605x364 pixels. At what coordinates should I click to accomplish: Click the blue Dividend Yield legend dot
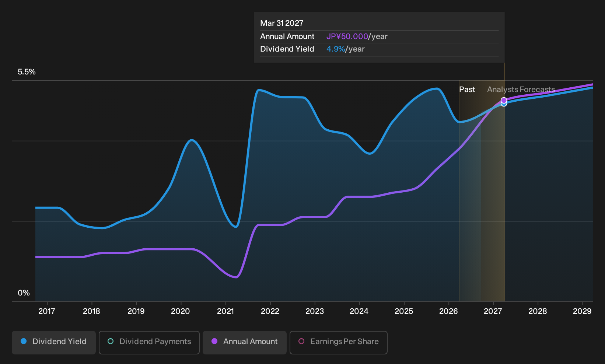[x=24, y=341]
